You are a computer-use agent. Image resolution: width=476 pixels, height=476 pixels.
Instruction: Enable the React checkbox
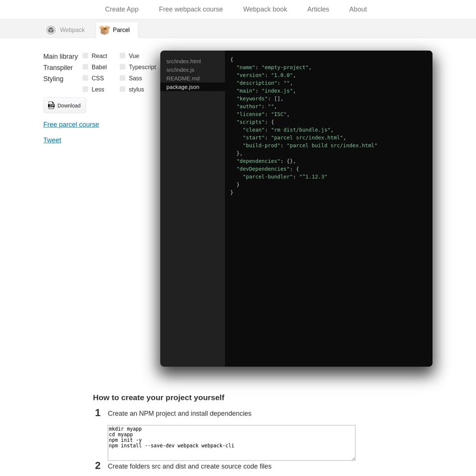[x=85, y=56]
